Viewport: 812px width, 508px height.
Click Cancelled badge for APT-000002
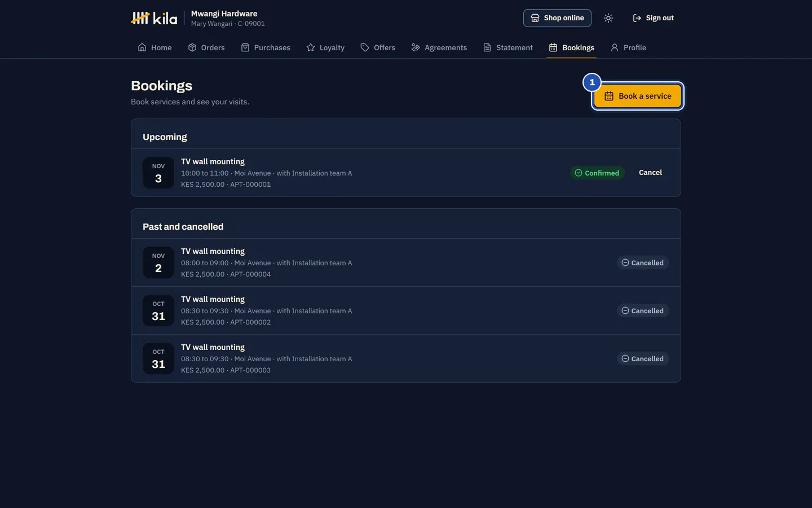(x=643, y=310)
